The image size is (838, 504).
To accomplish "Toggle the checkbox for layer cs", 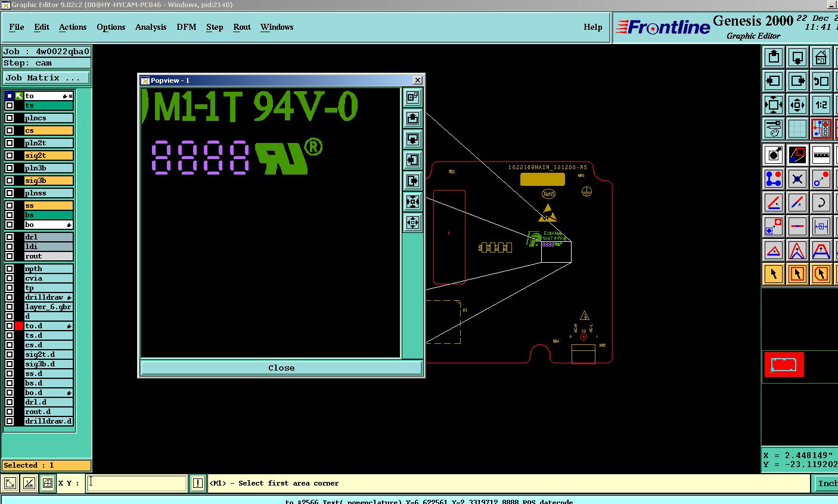I will click(10, 130).
